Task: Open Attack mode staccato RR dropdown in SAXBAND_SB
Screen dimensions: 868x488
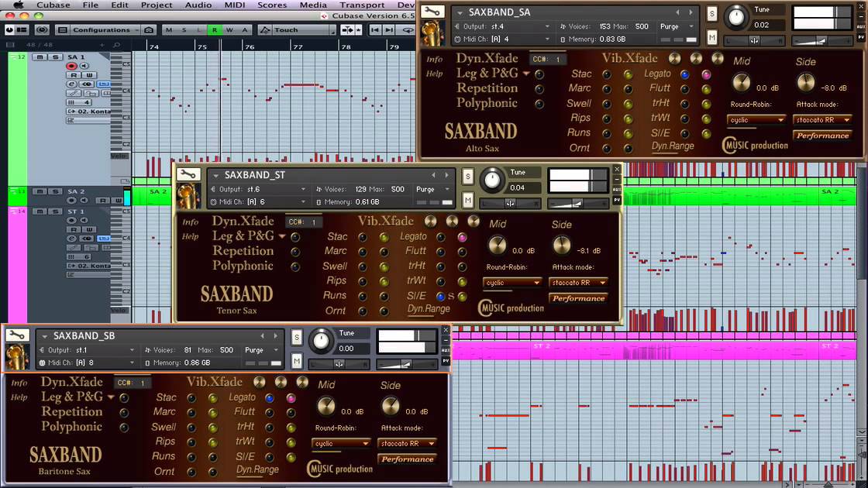Action: (x=408, y=443)
